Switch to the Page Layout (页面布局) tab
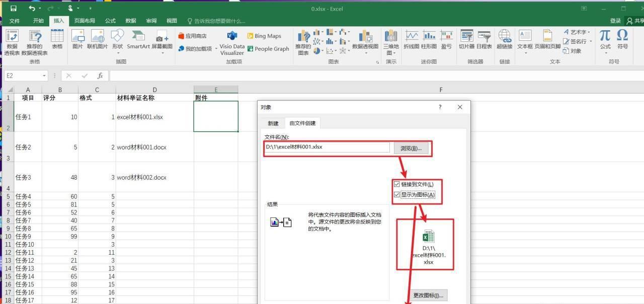The width and height of the screenshot is (644, 304). click(85, 21)
